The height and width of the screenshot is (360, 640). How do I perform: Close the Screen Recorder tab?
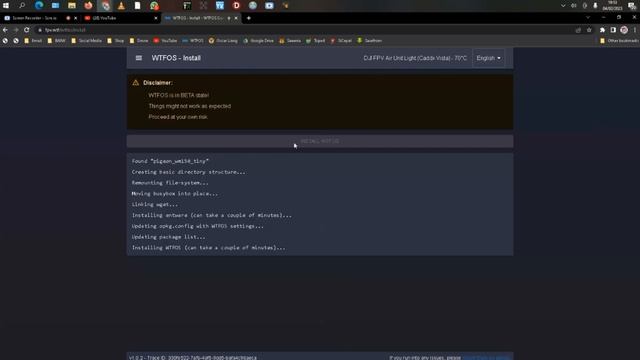tap(76, 18)
